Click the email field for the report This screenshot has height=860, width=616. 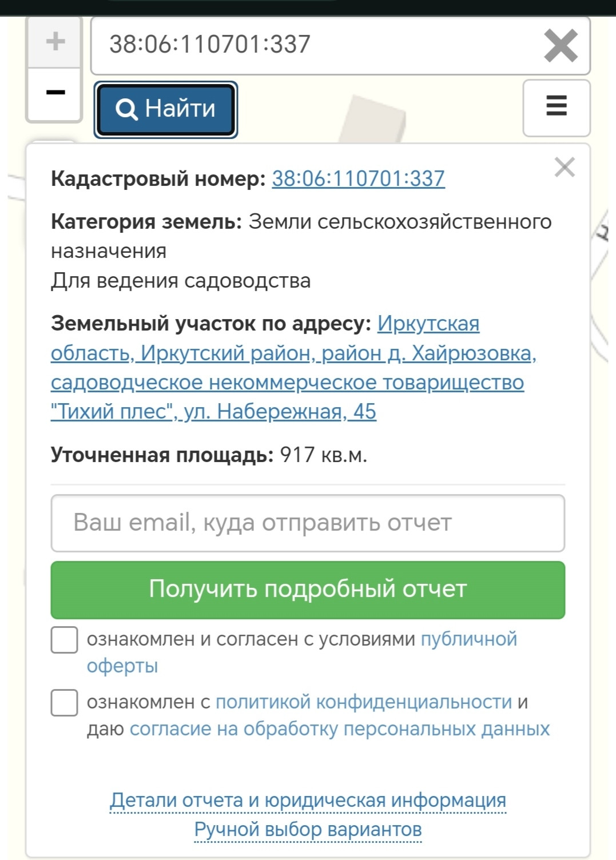click(308, 523)
